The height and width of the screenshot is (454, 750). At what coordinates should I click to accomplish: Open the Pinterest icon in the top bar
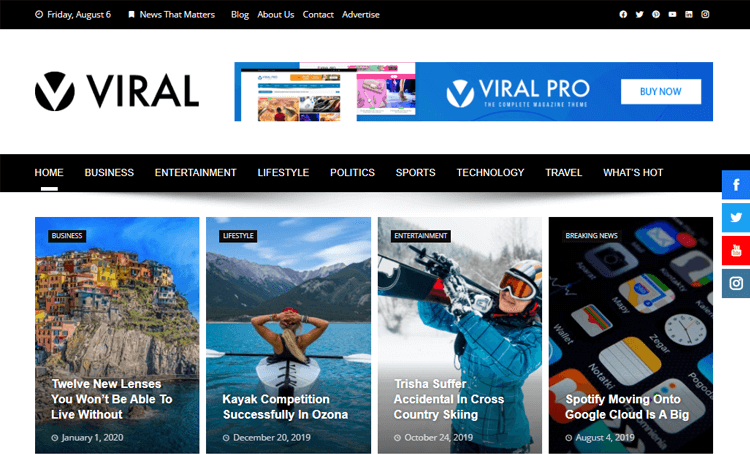point(656,14)
